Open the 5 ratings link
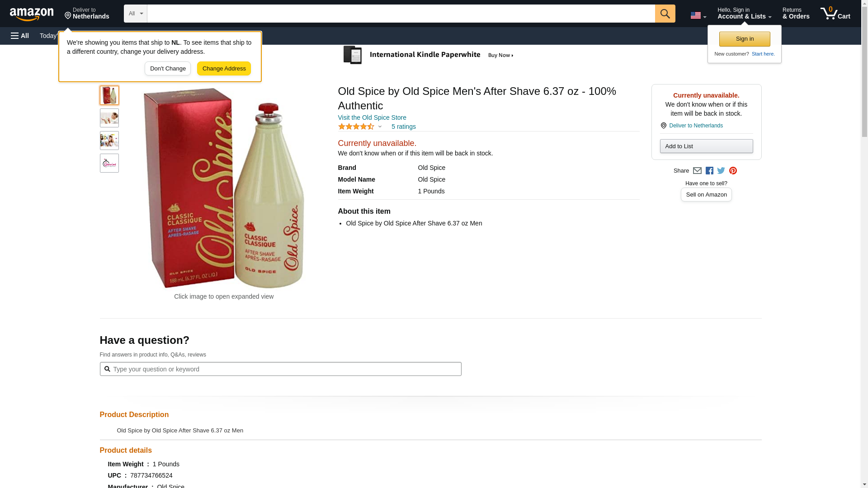868x488 pixels. point(403,127)
